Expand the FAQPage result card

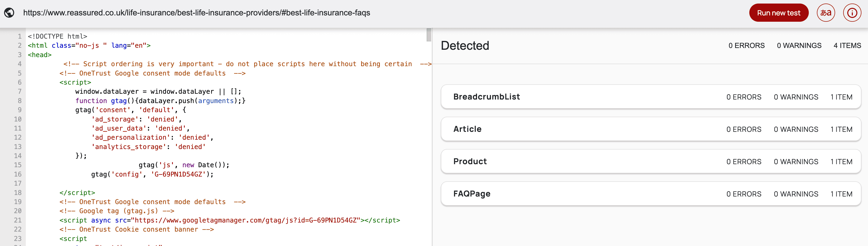point(651,194)
